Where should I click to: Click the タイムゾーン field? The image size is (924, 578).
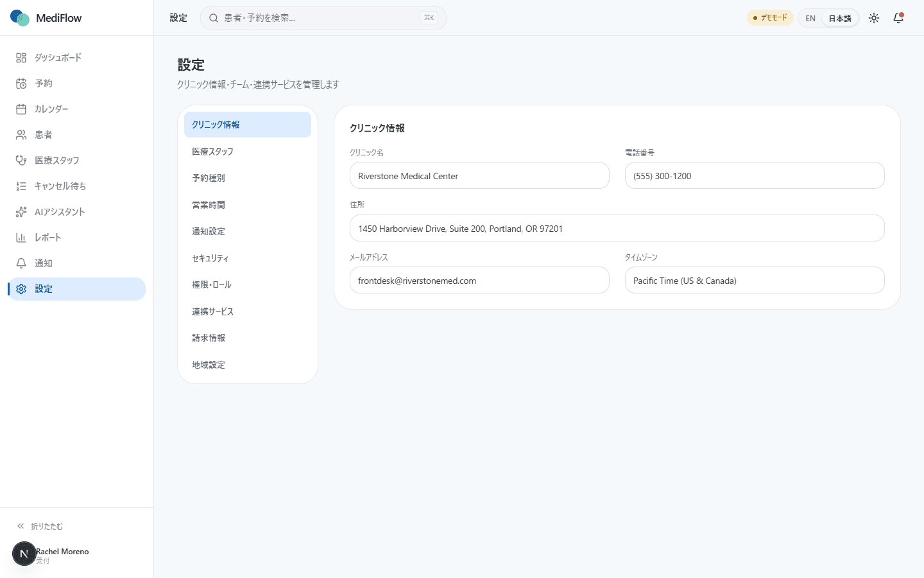point(755,280)
